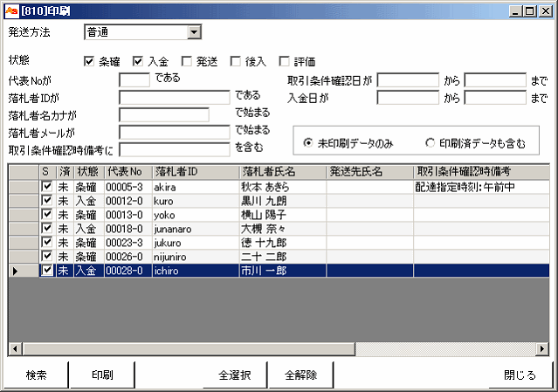The width and height of the screenshot is (558, 392).
Task: Uncheck the S checkbox for akira row
Action: coord(47,186)
